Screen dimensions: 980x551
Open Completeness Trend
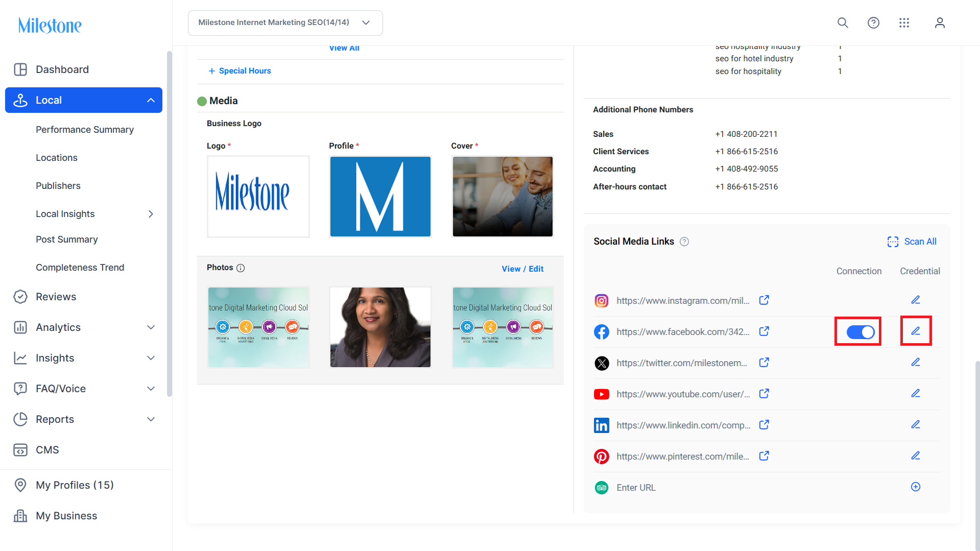tap(80, 268)
